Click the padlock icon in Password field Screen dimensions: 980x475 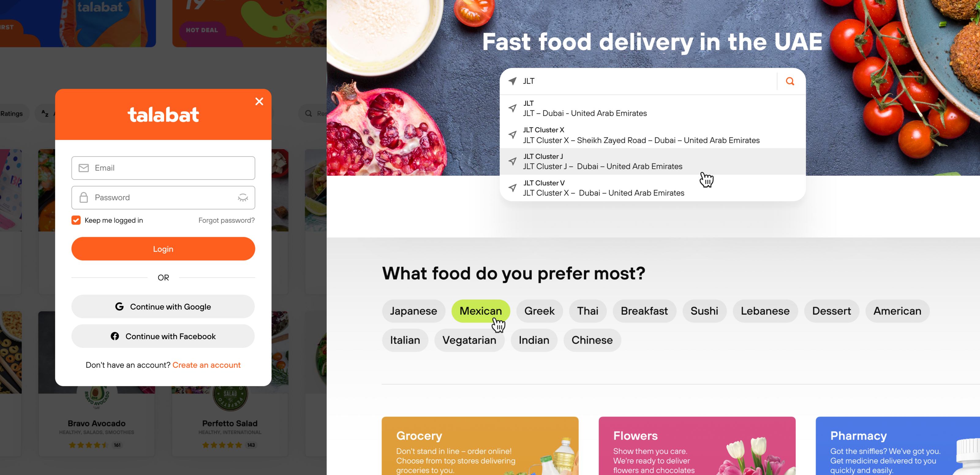[84, 197]
